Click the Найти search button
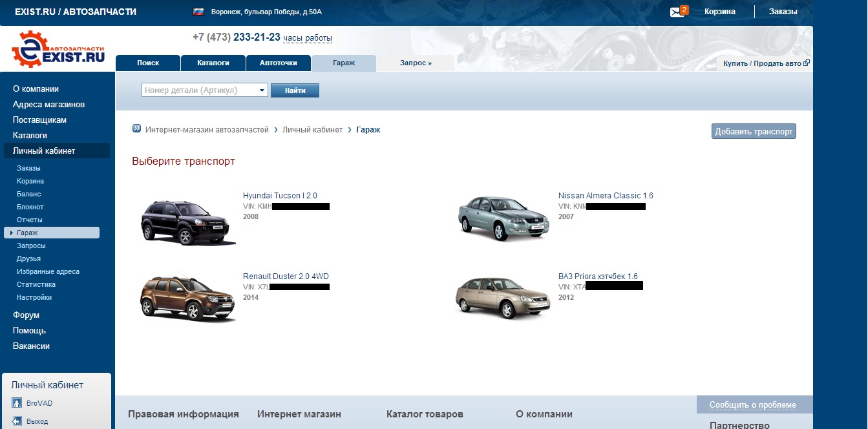 pyautogui.click(x=295, y=90)
